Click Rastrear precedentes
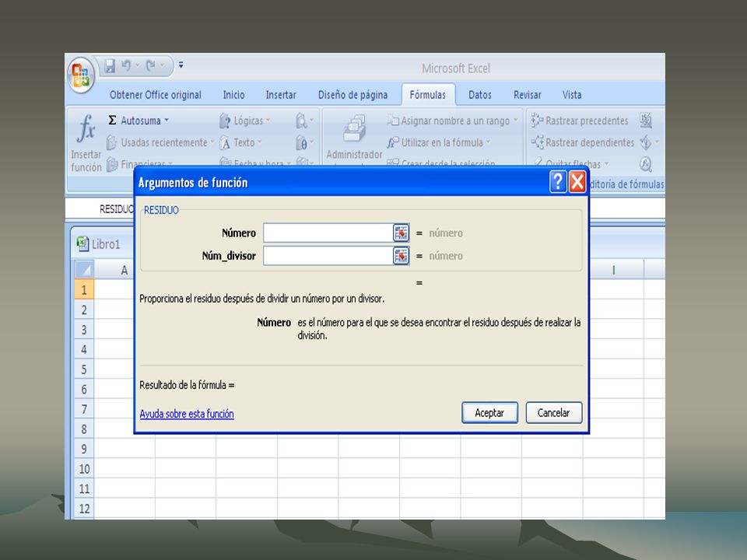The image size is (747, 560). point(580,121)
